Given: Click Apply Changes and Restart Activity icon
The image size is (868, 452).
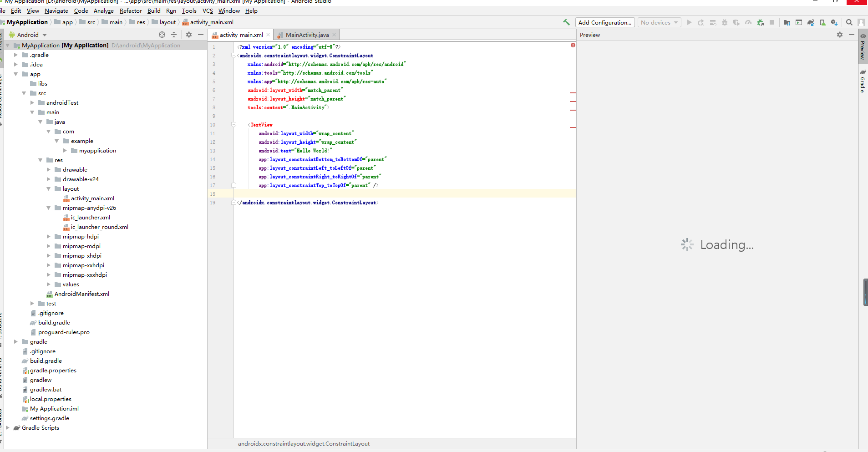Looking at the screenshot, I should (x=701, y=22).
